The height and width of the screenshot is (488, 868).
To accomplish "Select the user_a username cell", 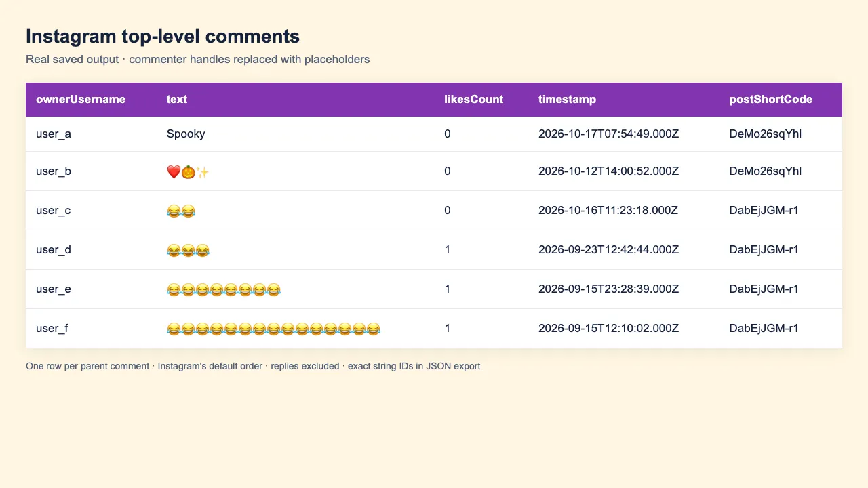I will point(54,134).
